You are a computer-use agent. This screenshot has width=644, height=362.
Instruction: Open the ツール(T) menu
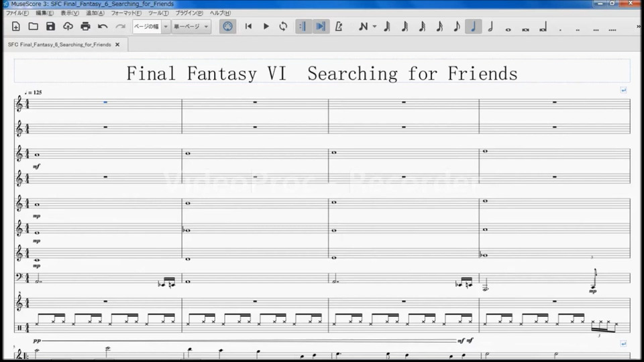(x=158, y=13)
